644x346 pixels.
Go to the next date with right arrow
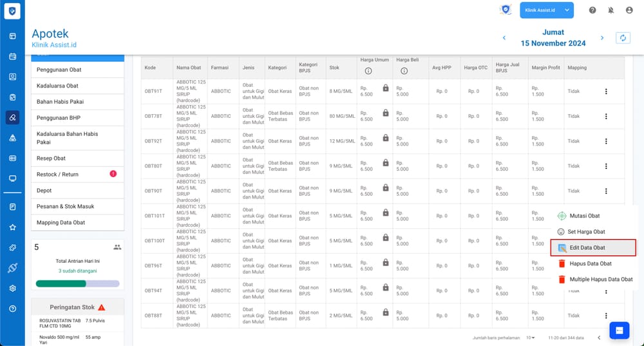tap(602, 38)
